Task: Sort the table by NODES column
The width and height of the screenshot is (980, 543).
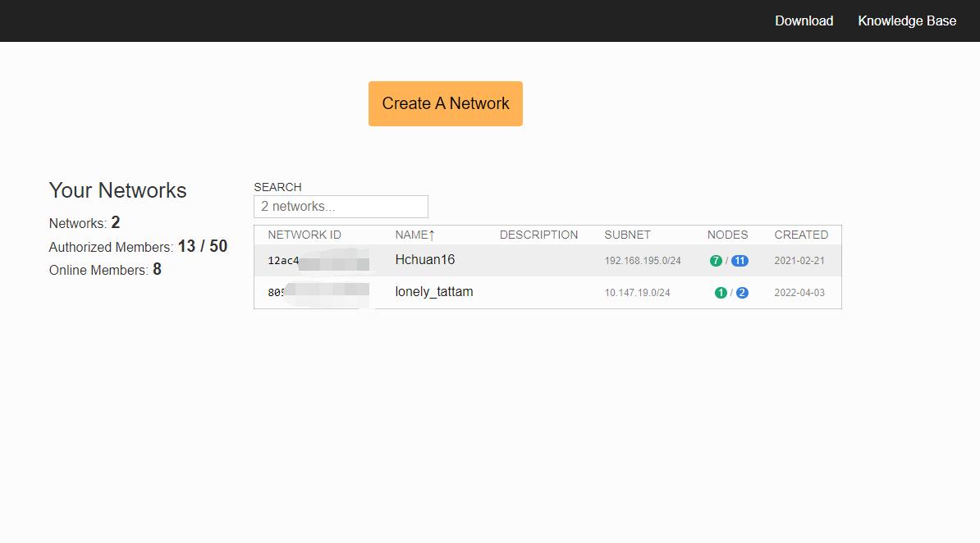Action: coord(726,235)
